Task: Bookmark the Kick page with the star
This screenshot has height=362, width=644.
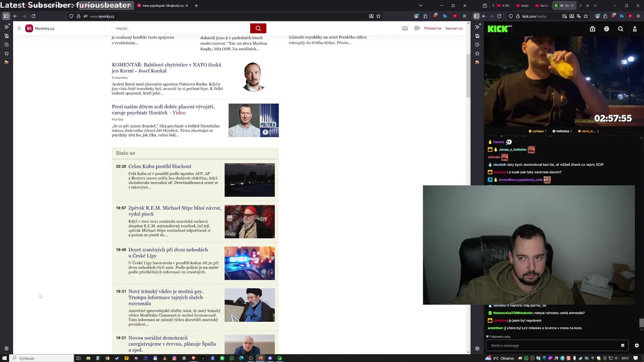Action: pyautogui.click(x=586, y=16)
